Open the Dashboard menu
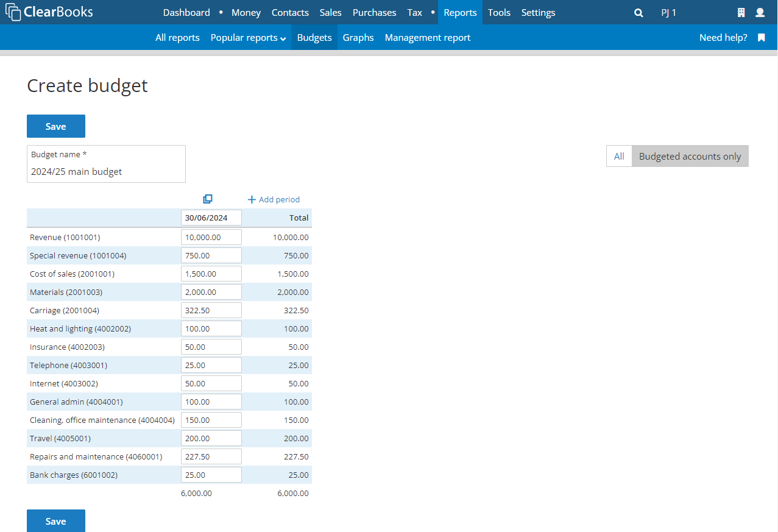778x532 pixels. (x=186, y=12)
